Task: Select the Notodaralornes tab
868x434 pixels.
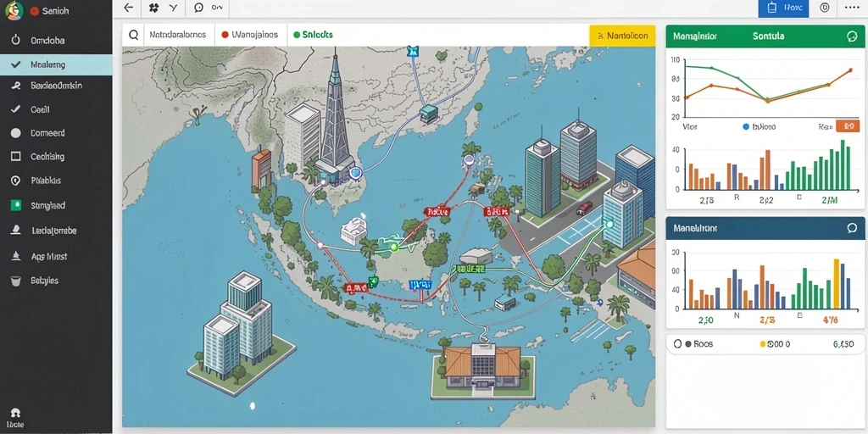Action: [178, 34]
